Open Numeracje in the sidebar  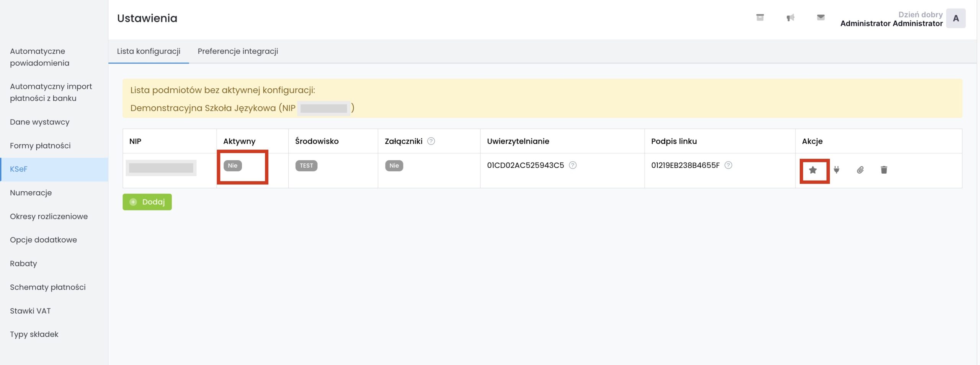(31, 193)
